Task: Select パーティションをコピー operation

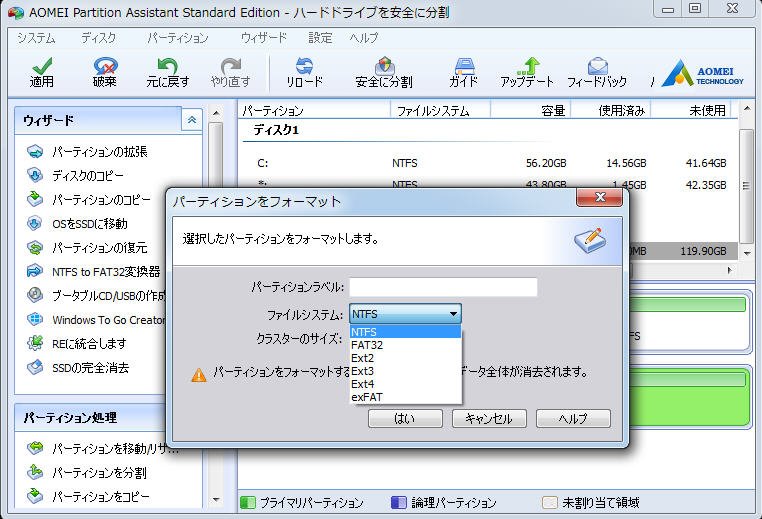Action: [x=88, y=496]
